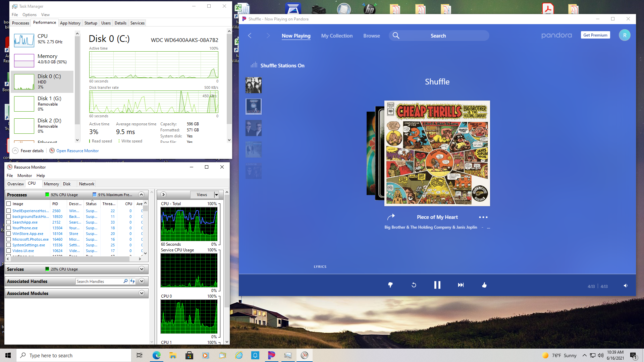644x362 pixels.
Task: Select all processes via Image header checkbox
Action: (x=9, y=204)
